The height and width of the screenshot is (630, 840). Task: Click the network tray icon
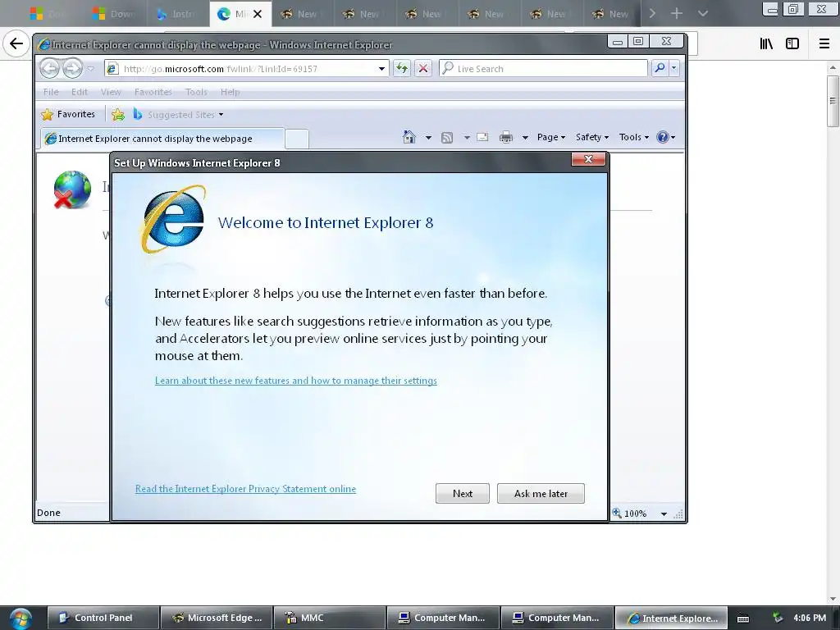coord(778,618)
